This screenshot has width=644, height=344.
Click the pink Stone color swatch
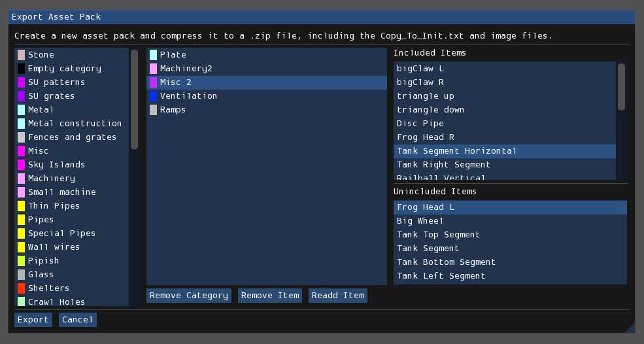22,55
